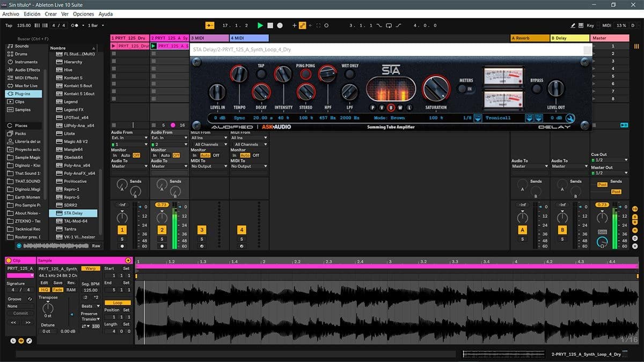Show the clip Envelopes box icon
The width and height of the screenshot is (644, 362).
29,341
